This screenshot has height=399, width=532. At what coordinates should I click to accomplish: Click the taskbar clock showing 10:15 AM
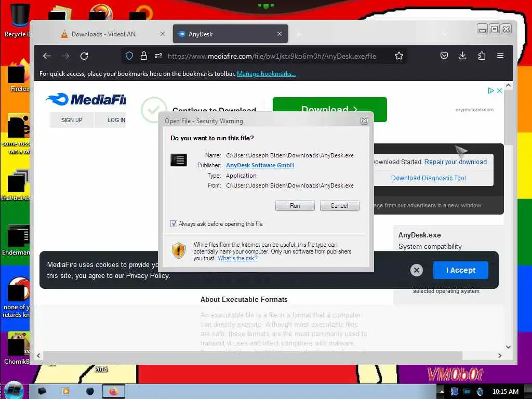[505, 392]
